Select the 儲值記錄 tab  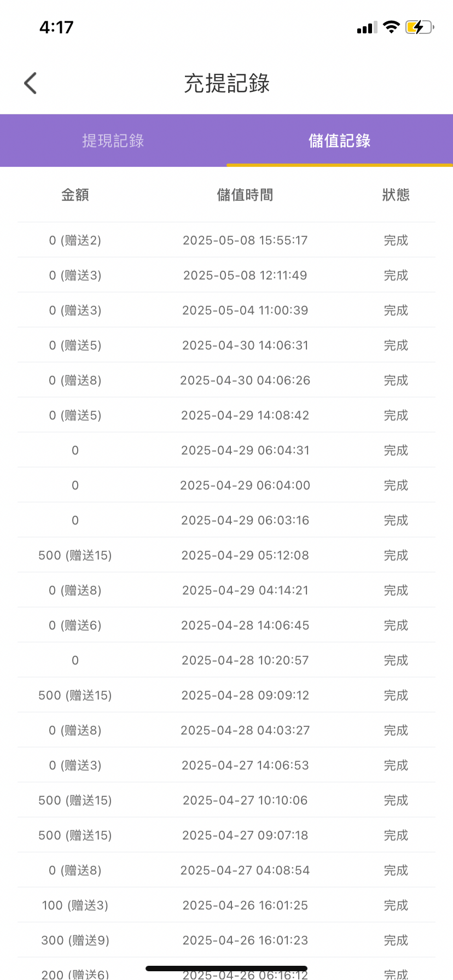click(x=339, y=141)
